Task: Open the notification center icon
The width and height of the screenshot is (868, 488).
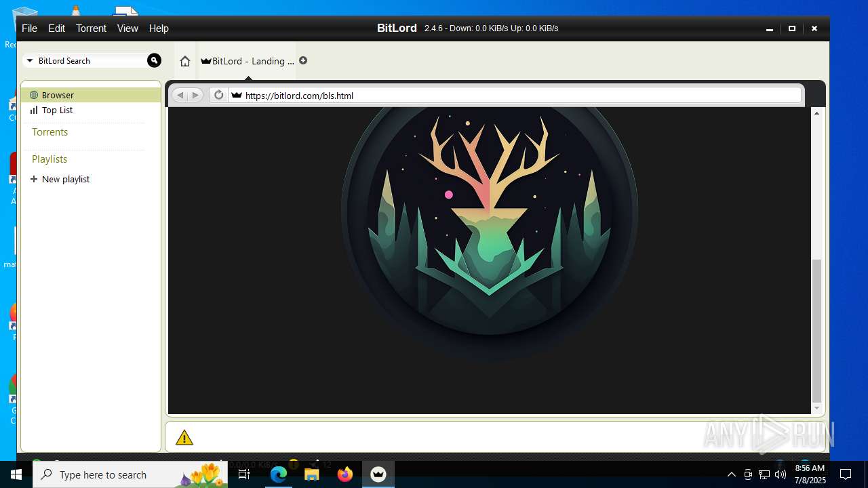Action: point(846,474)
